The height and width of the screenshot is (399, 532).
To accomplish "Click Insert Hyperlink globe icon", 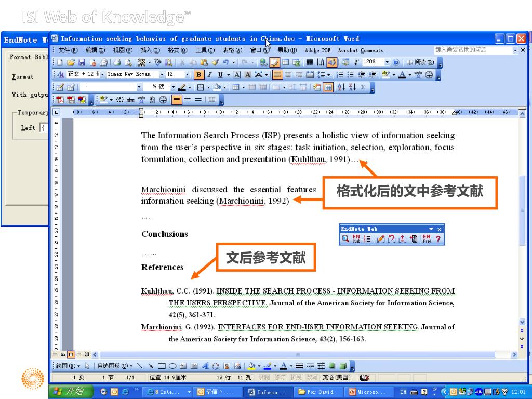I will pyautogui.click(x=263, y=62).
